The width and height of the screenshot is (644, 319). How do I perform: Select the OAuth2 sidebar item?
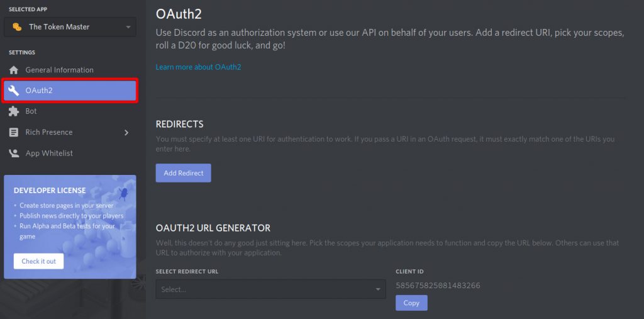pos(70,91)
